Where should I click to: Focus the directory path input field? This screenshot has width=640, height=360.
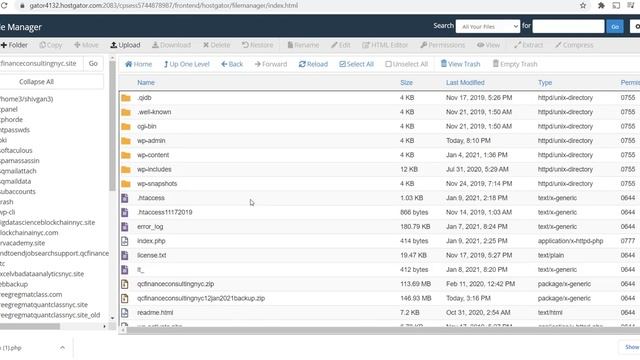tap(41, 63)
